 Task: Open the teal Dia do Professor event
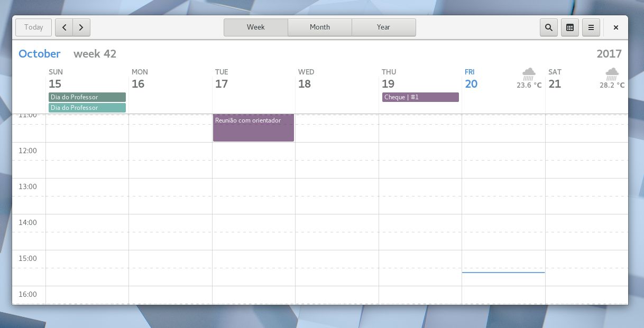tap(87, 108)
